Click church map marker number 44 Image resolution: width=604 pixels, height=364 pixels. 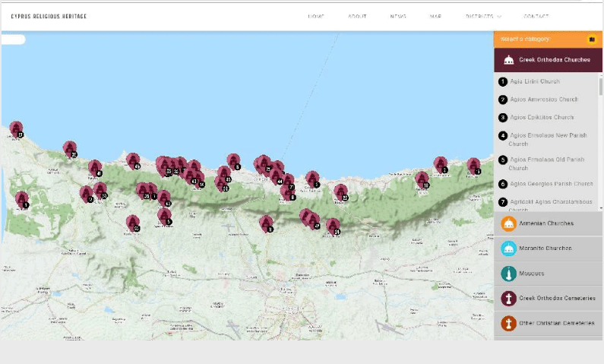pyautogui.click(x=277, y=176)
